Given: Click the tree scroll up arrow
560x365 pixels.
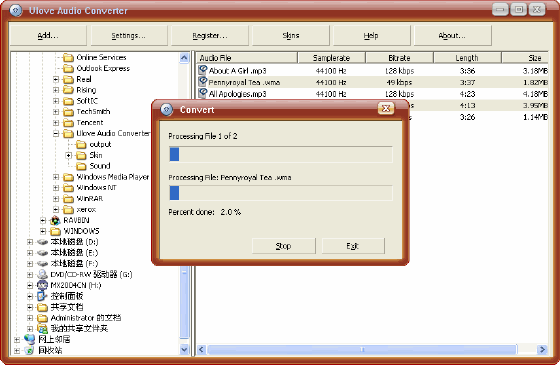Looking at the screenshot, I should 184,58.
